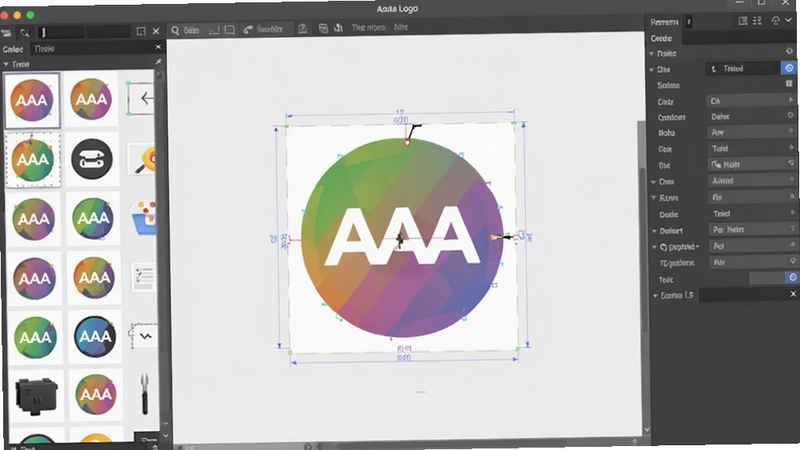Image resolution: width=800 pixels, height=450 pixels.
Task: Click the layout icon in the right panel header
Action: click(743, 20)
